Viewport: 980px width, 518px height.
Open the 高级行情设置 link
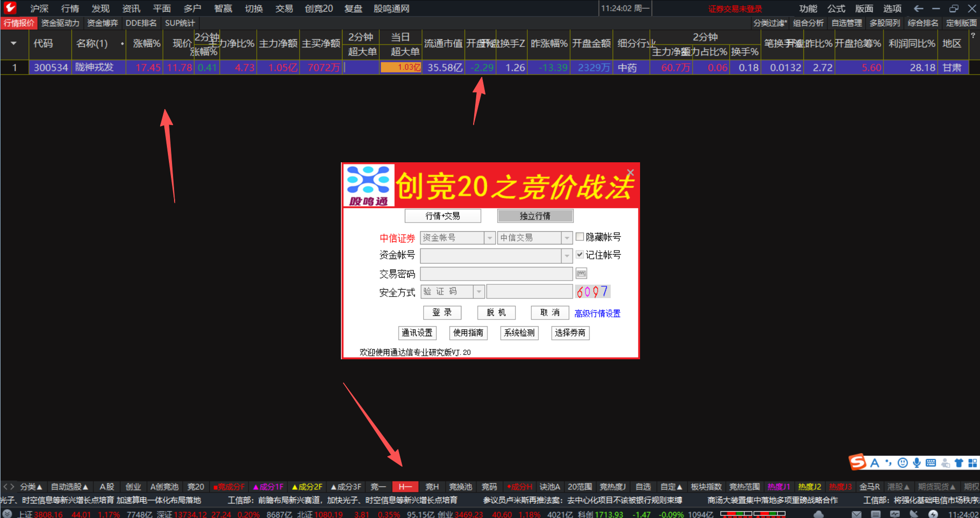tap(597, 313)
